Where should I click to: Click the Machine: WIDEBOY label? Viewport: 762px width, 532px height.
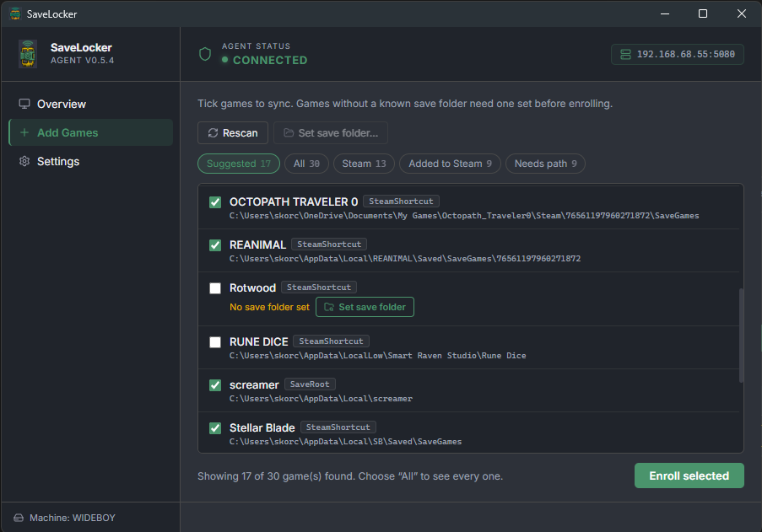73,518
